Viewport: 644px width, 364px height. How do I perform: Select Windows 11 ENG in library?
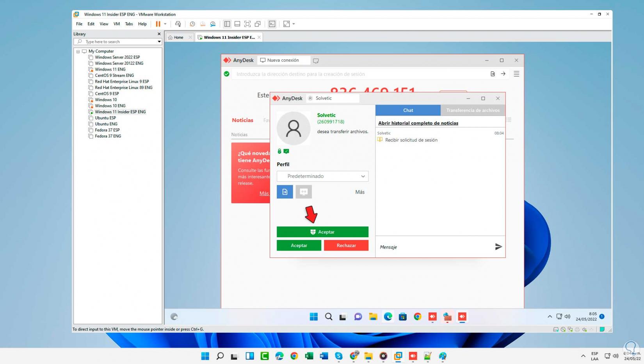(x=110, y=69)
